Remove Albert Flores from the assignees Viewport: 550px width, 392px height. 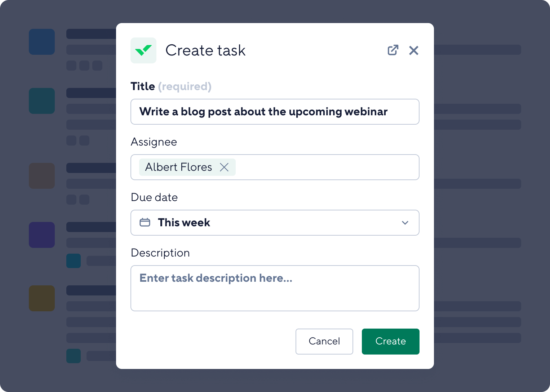click(x=224, y=167)
